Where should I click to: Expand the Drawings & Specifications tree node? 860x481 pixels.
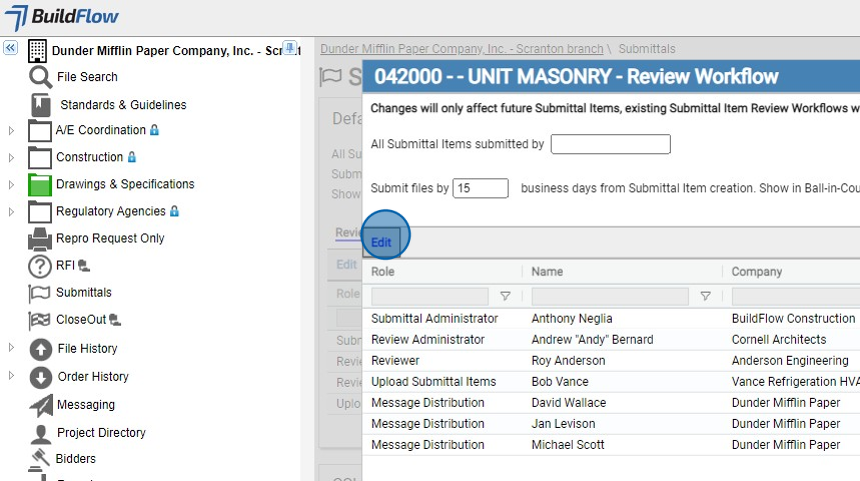(x=11, y=185)
